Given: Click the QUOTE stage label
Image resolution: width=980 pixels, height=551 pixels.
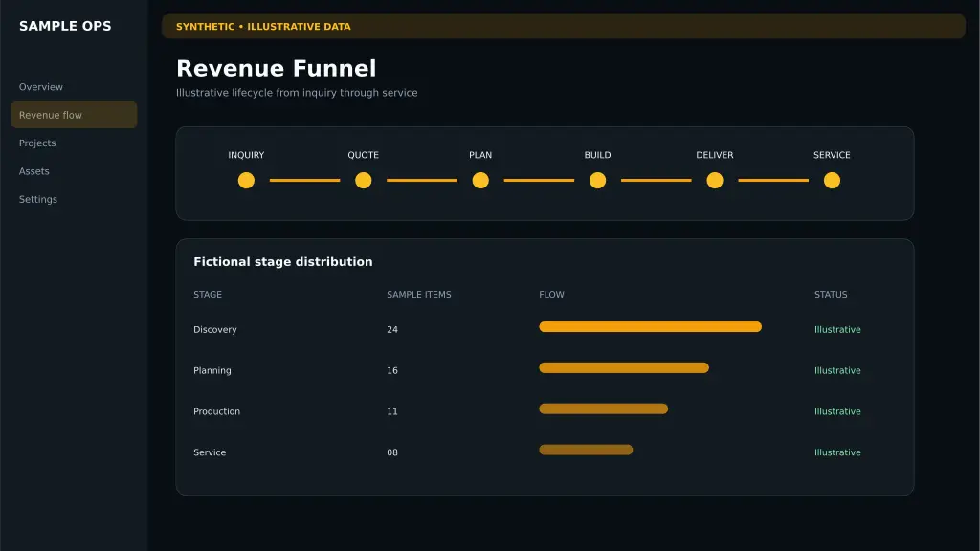Looking at the screenshot, I should [363, 155].
